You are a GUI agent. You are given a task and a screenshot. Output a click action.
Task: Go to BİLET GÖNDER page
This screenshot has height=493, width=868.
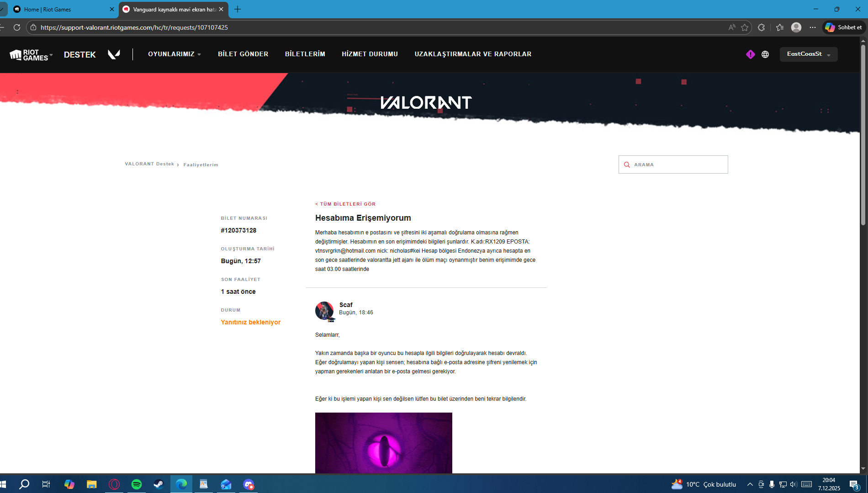point(243,54)
